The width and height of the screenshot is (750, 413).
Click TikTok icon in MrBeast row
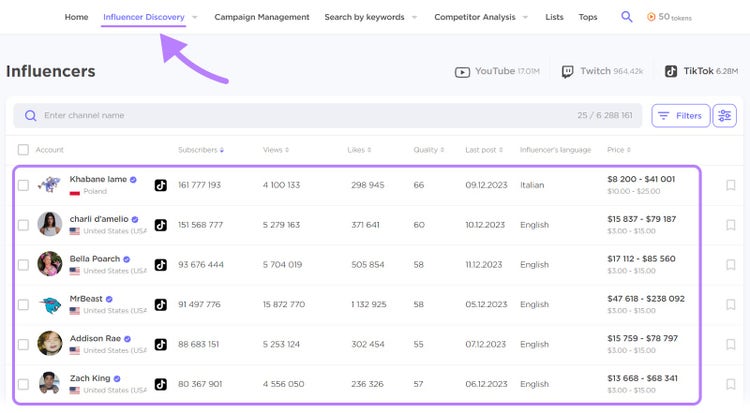click(x=161, y=304)
